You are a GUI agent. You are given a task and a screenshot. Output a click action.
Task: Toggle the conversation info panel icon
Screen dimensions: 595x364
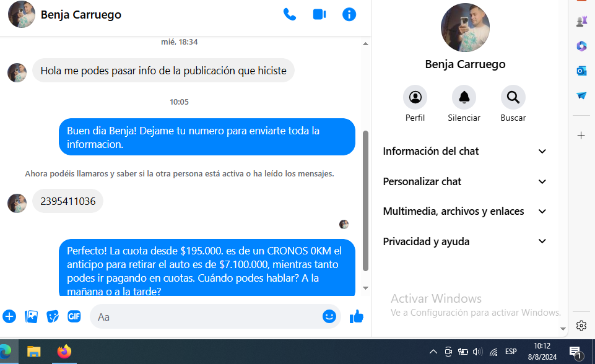pos(349,14)
